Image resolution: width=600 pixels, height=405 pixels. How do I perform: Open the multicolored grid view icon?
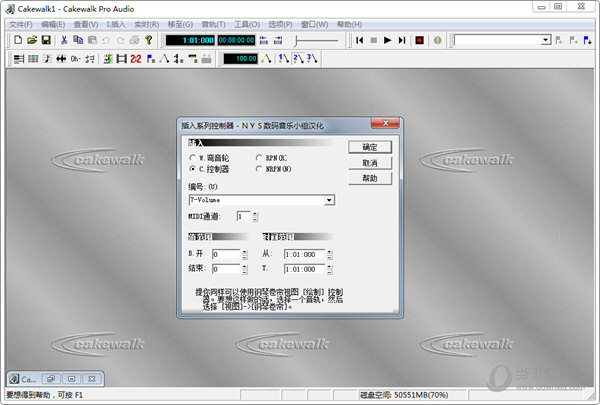(x=33, y=59)
